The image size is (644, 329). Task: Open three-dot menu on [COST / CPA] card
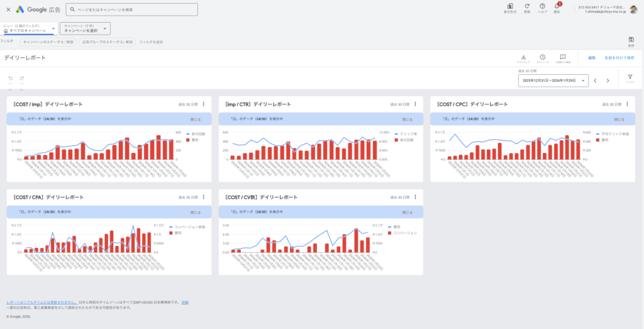203,196
